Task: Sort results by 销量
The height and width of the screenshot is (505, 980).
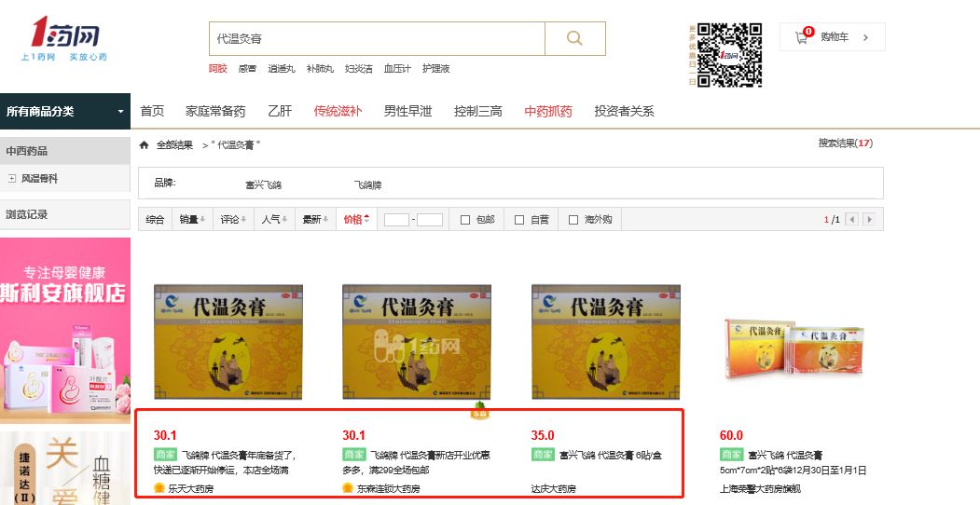Action: [192, 219]
